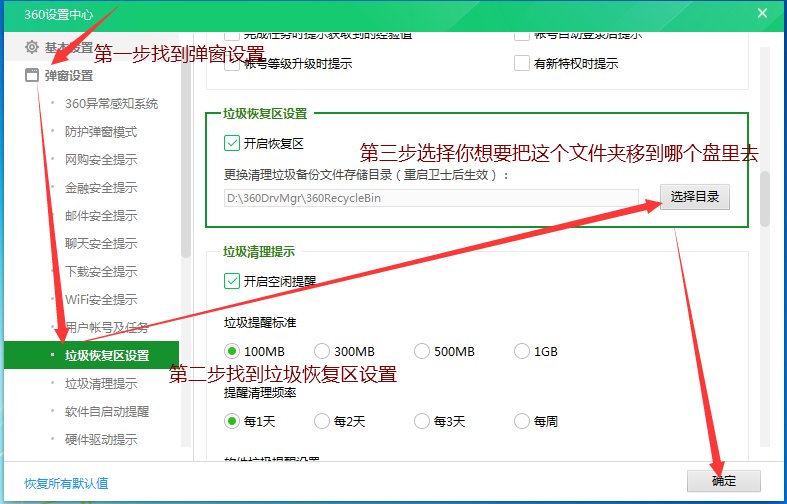The height and width of the screenshot is (504, 787).
Task: Uncheck 开启空闲提醒 checkbox
Action: pos(231,281)
